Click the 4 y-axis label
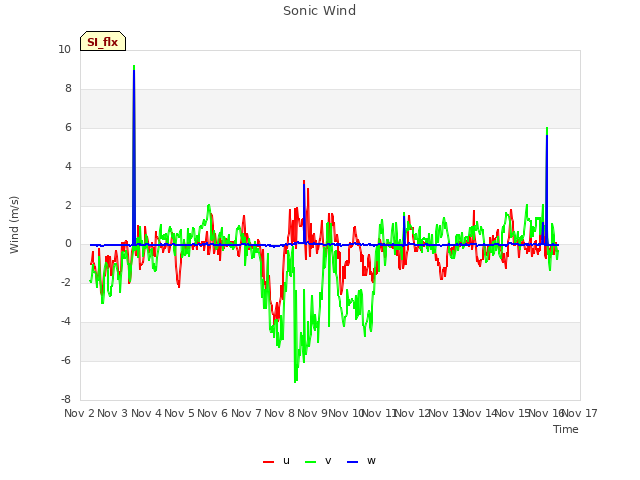 (x=68, y=166)
